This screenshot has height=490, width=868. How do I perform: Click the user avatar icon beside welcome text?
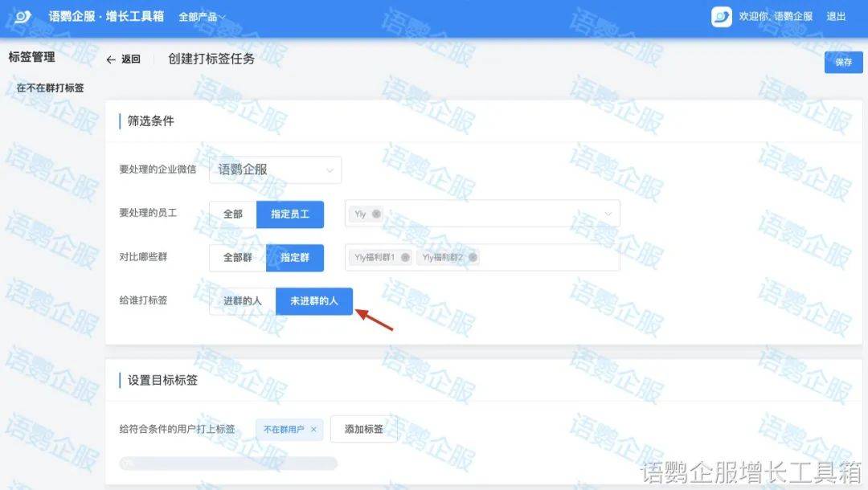point(721,17)
